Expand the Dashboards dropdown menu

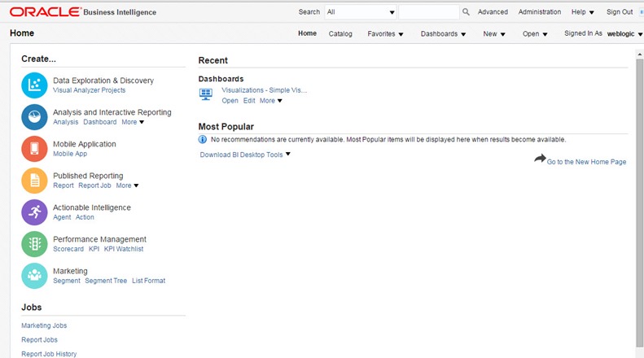click(x=443, y=33)
